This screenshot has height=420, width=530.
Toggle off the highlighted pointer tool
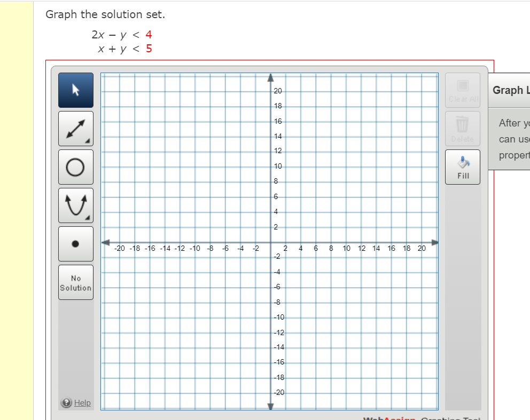tap(75, 90)
